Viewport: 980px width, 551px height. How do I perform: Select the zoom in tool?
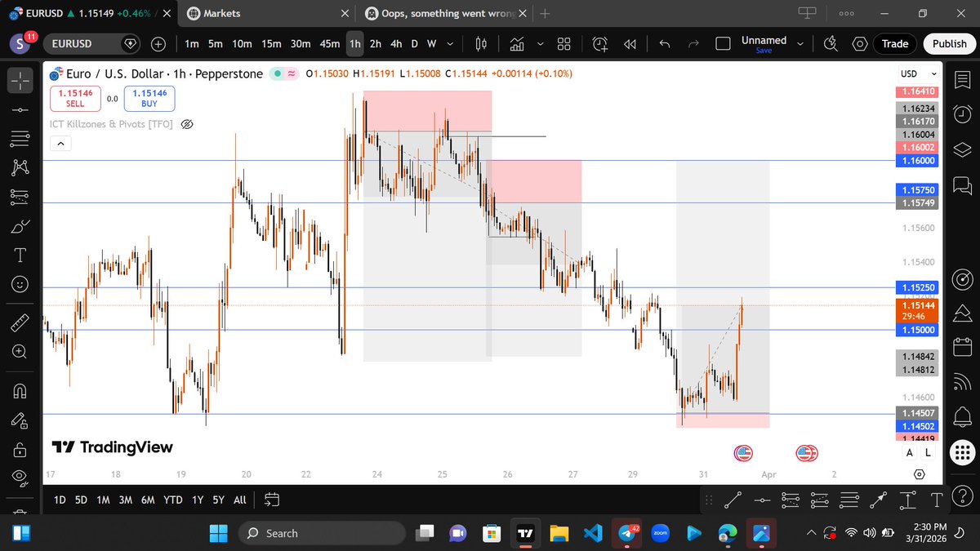20,352
